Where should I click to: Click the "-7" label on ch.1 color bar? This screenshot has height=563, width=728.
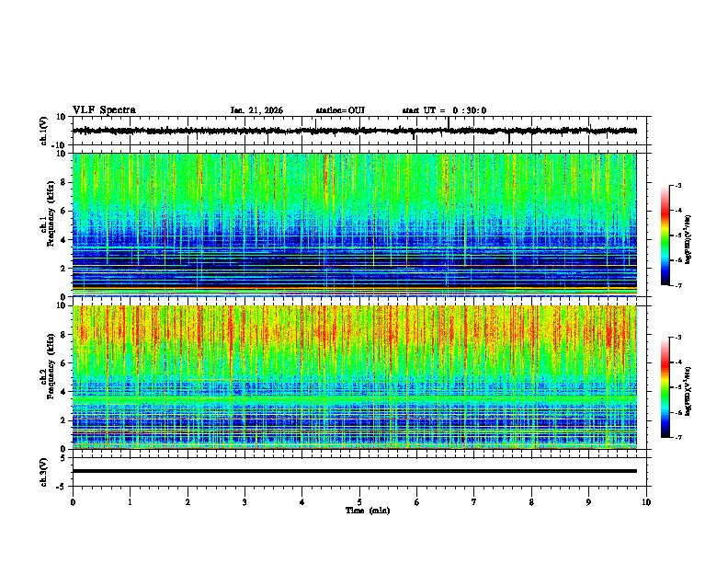677,285
